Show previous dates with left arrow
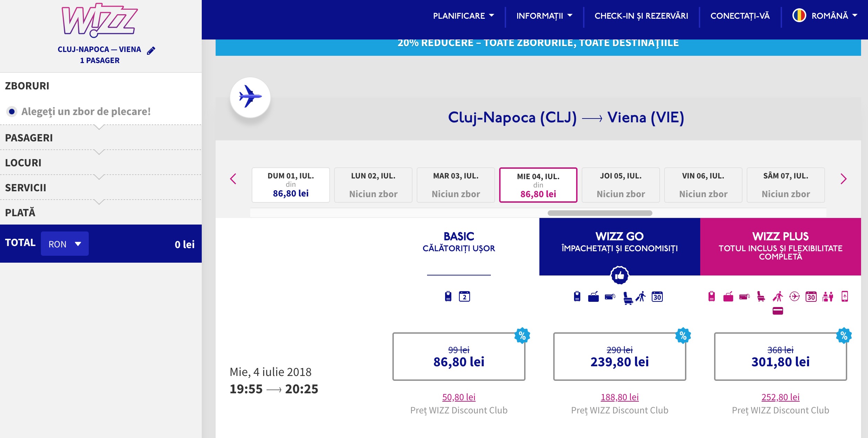868x438 pixels. tap(233, 179)
